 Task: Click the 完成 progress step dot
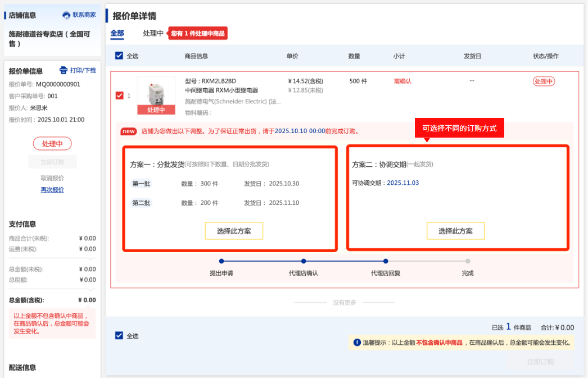pyautogui.click(x=468, y=261)
